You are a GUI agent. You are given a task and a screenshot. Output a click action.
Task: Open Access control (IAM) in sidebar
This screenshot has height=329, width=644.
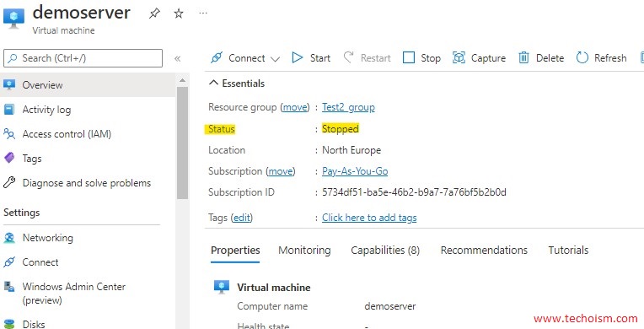pyautogui.click(x=67, y=134)
